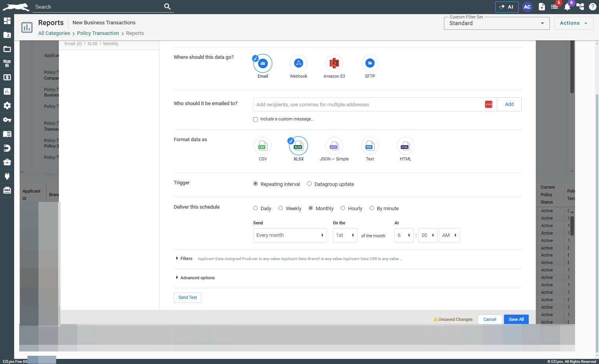The height and width of the screenshot is (364, 599).
Task: Choose the By minute delivery schedule
Action: click(372, 208)
